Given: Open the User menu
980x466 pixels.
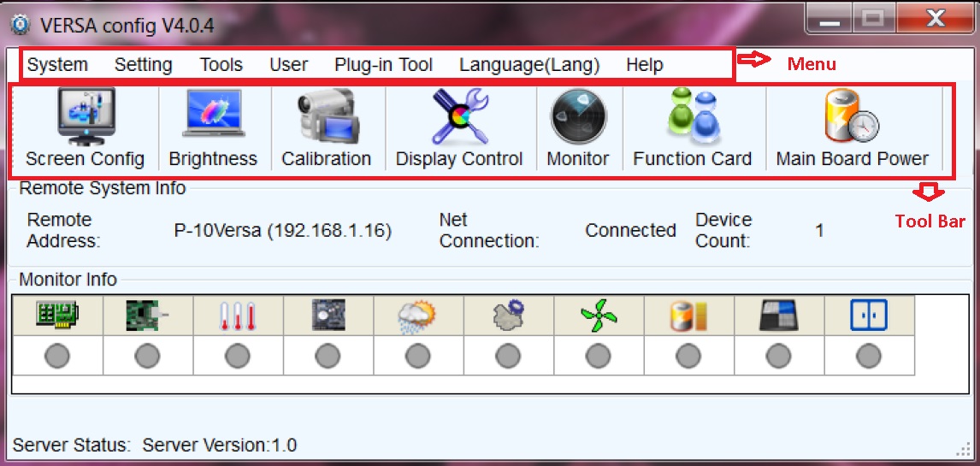Looking at the screenshot, I should [289, 64].
